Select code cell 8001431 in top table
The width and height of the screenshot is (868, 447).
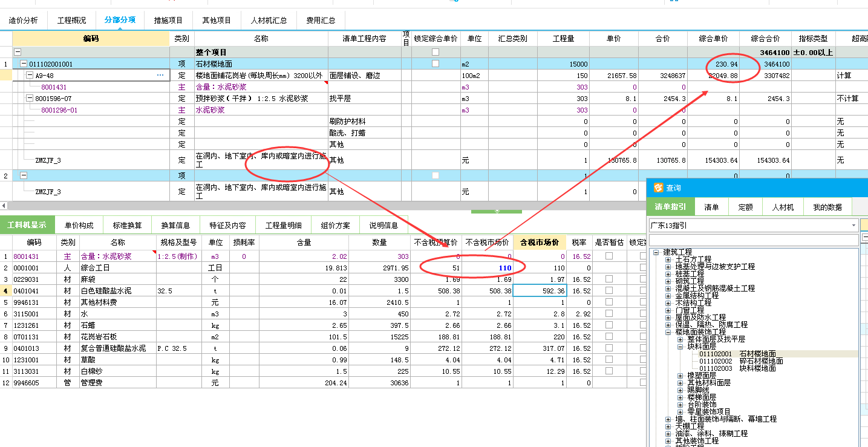(91, 87)
